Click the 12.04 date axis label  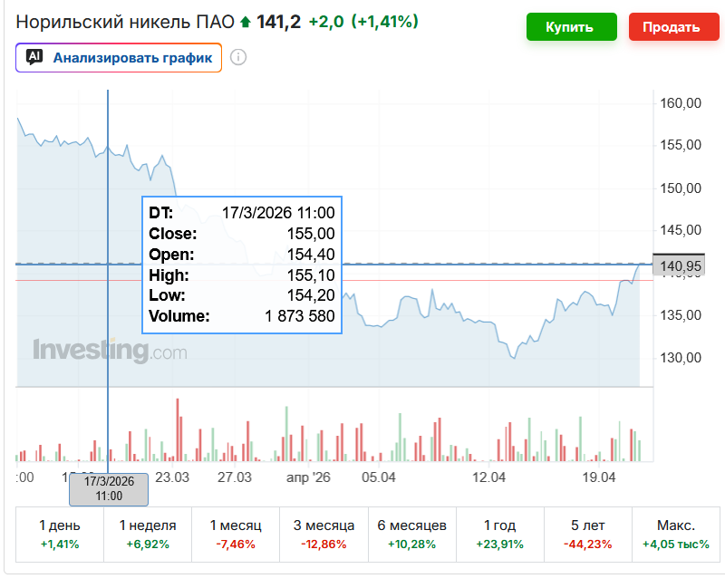pyautogui.click(x=488, y=477)
